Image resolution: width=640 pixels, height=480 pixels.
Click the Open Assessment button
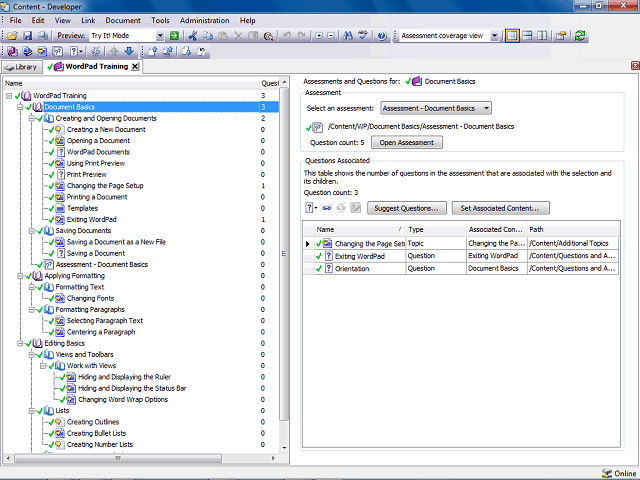click(x=407, y=142)
